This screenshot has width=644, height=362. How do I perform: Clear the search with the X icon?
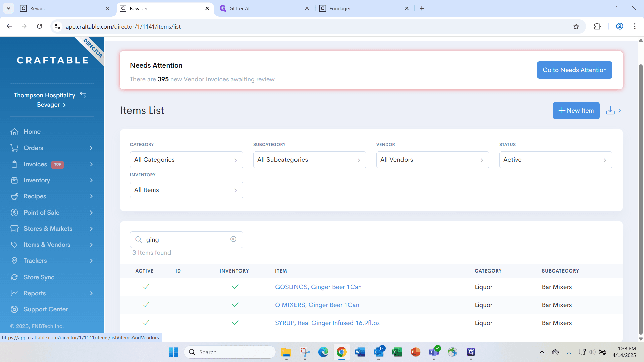pyautogui.click(x=233, y=239)
